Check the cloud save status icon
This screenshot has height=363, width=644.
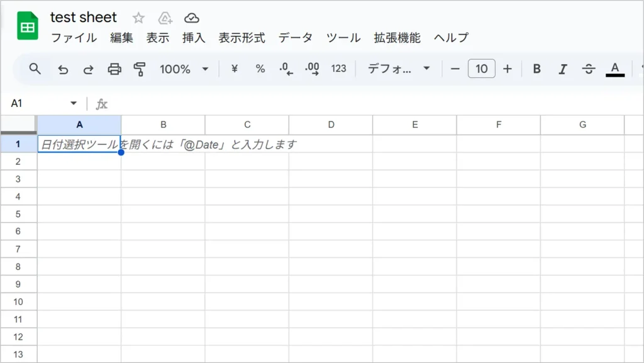pos(192,18)
